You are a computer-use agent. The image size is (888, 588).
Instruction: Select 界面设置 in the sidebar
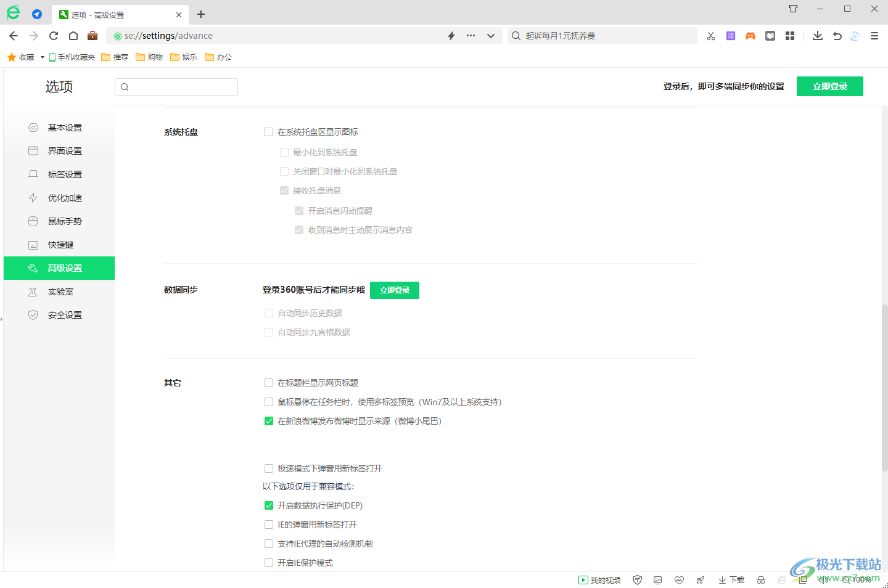tap(59, 151)
